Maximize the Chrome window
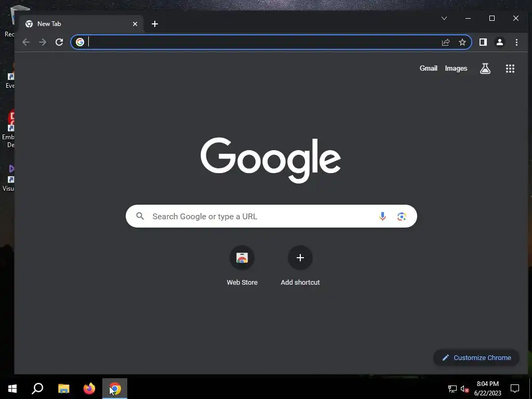Screen dimensions: 532x399 [492, 18]
